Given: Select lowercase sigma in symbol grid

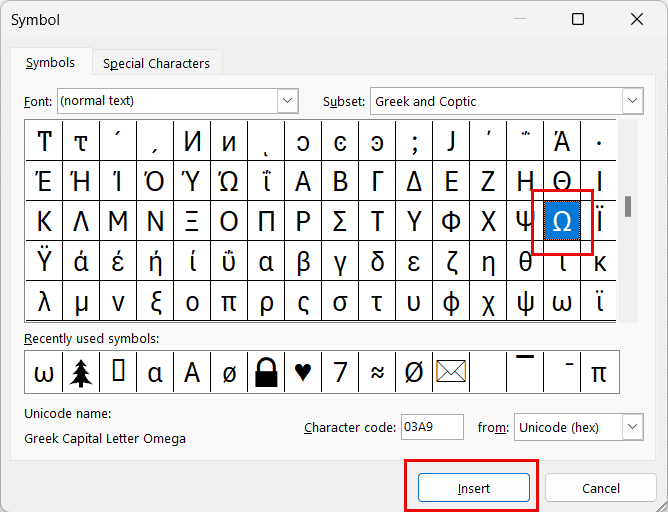Looking at the screenshot, I should [340, 301].
